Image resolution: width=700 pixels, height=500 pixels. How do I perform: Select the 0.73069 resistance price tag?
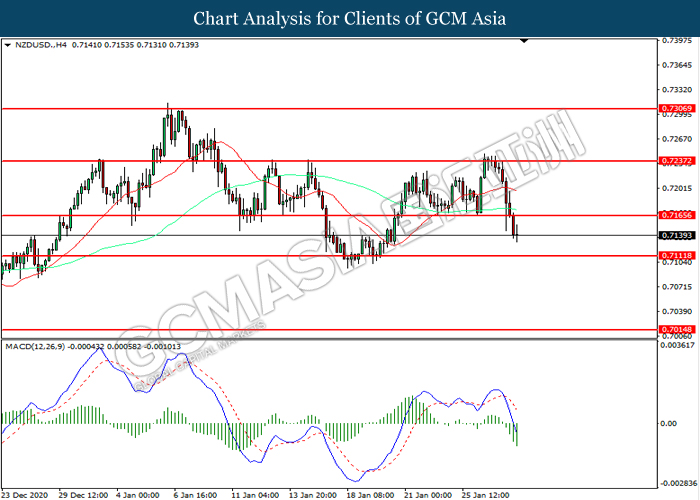(674, 107)
